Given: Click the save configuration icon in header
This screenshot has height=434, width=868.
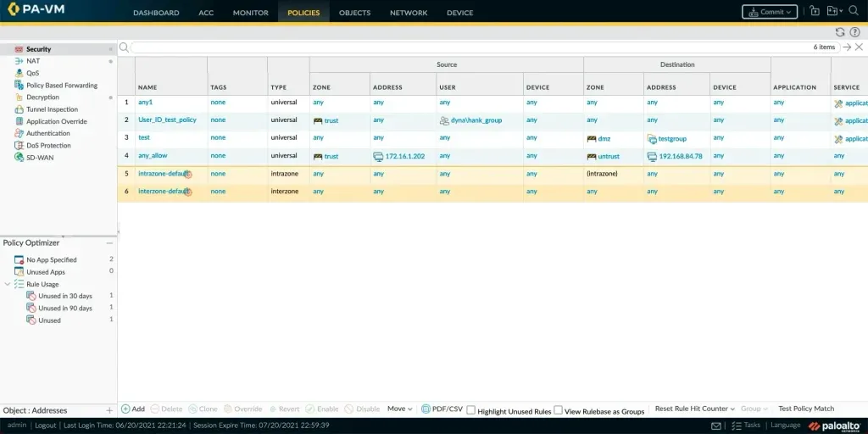Looking at the screenshot, I should (x=815, y=11).
